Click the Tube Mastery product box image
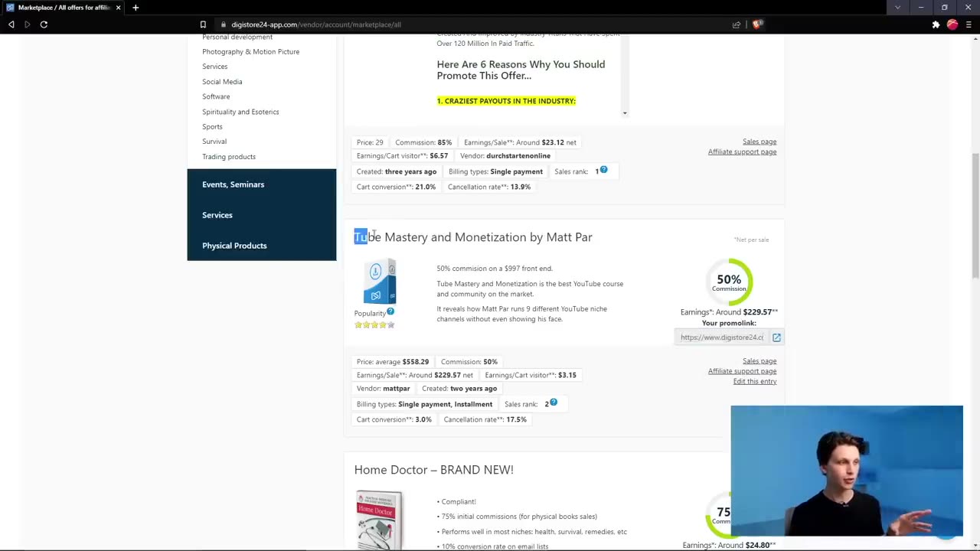The image size is (980, 551). click(x=379, y=282)
